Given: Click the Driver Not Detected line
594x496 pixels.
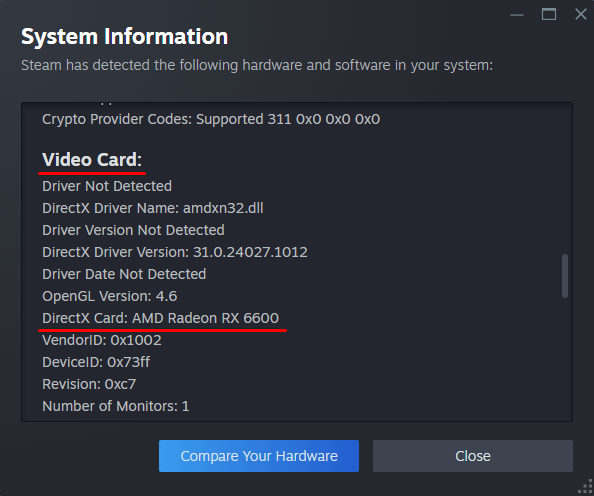Looking at the screenshot, I should [107, 186].
